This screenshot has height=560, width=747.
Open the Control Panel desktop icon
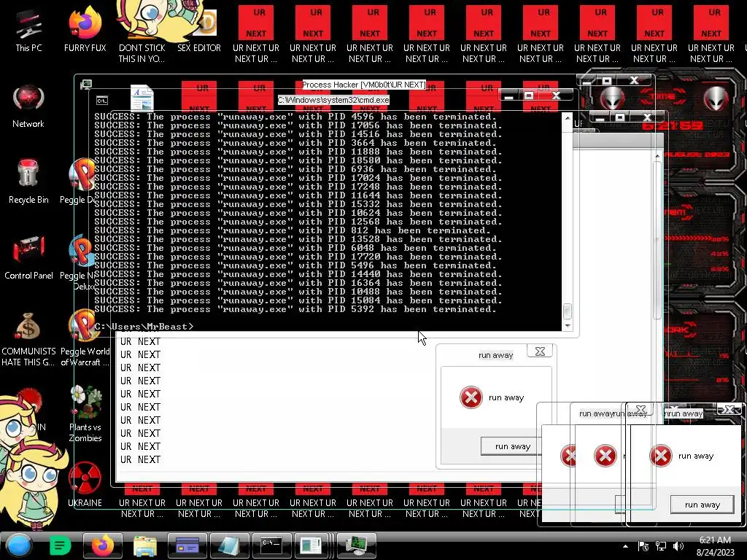[28, 257]
